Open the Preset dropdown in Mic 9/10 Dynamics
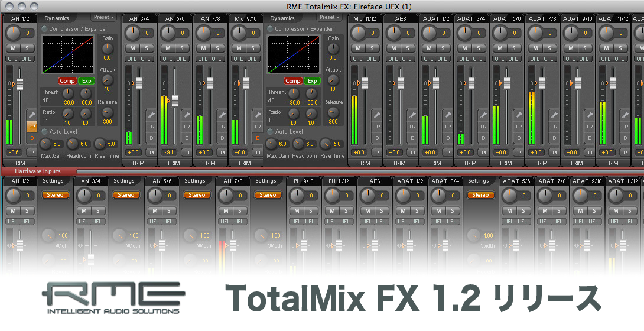 tap(330, 17)
